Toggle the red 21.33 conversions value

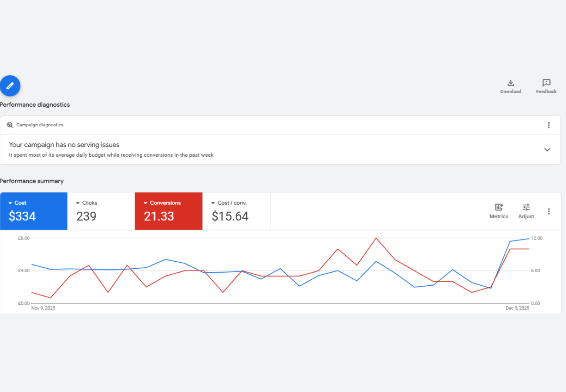159,216
